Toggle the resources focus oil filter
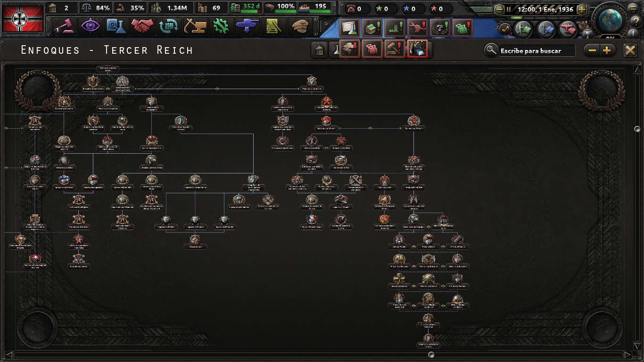This screenshot has width=644, height=362. pos(417,49)
